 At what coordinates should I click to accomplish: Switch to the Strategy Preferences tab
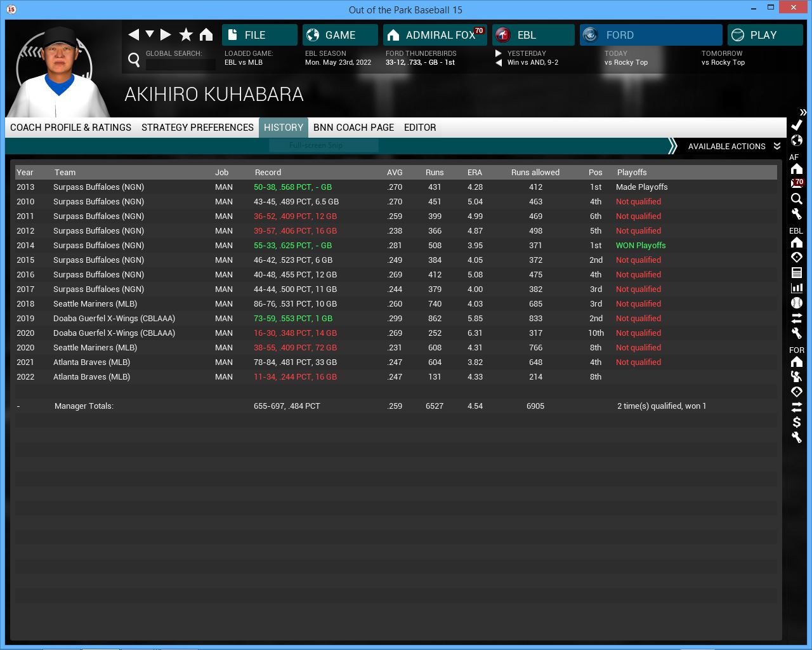pos(197,128)
